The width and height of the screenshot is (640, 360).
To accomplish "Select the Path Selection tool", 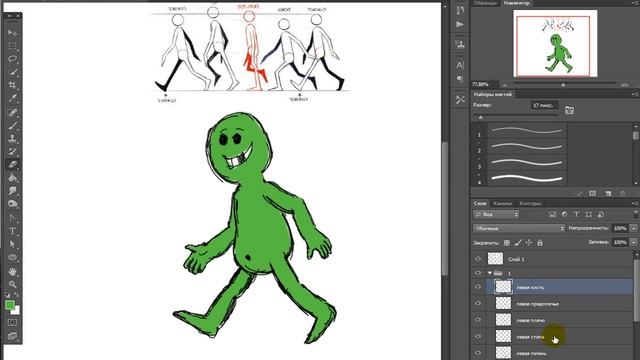I will [12, 244].
